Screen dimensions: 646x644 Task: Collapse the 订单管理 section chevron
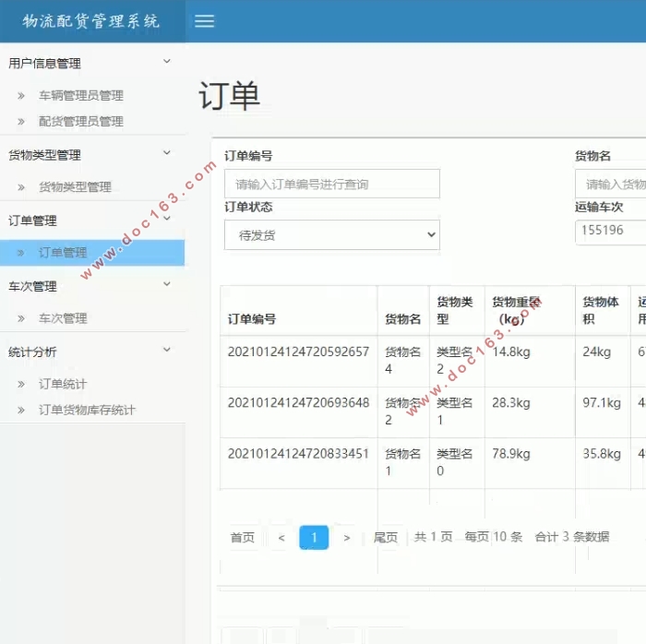167,219
